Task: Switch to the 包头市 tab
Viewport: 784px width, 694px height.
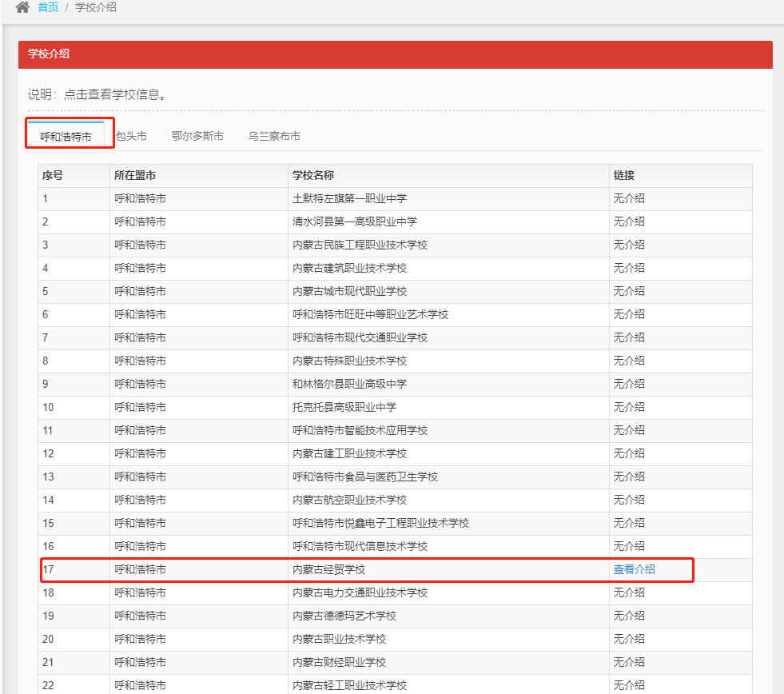Action: pos(132,136)
